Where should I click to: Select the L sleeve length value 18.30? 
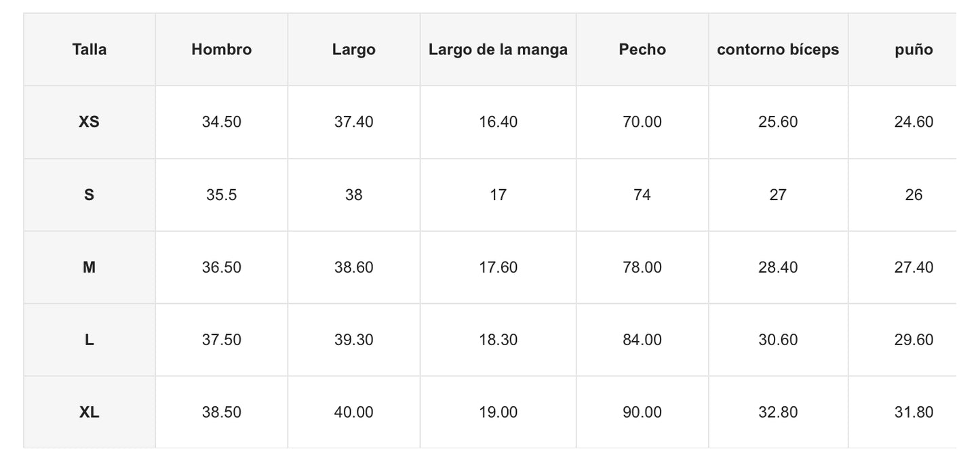[x=498, y=340]
